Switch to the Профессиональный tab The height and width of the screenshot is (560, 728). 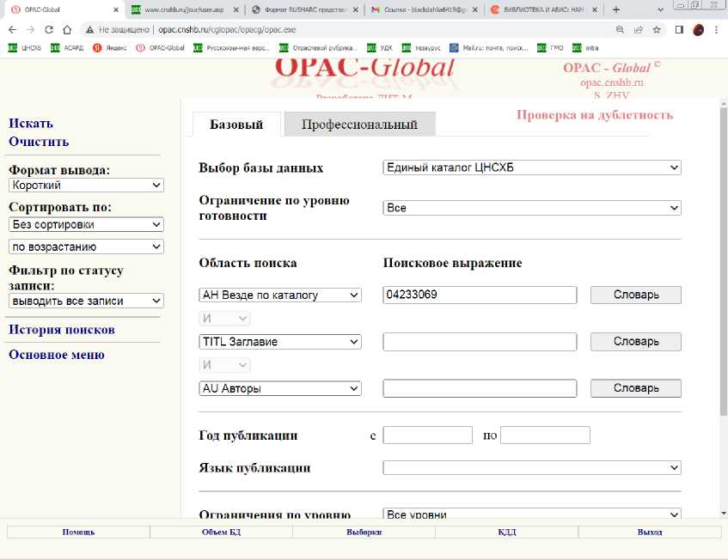[x=359, y=125]
